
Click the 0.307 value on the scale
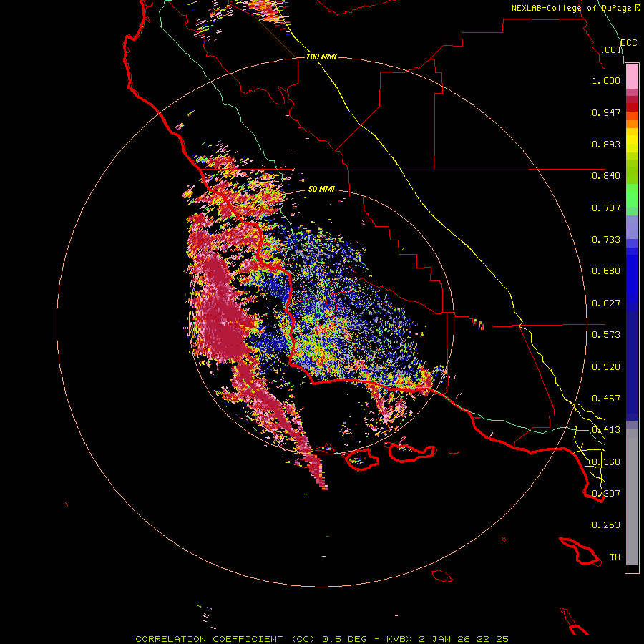[x=606, y=493]
